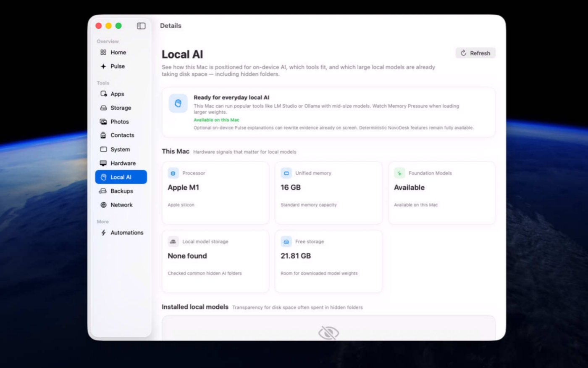Screen dimensions: 588x368
Task: Click the Free storage drive icon
Action: [x=286, y=242]
